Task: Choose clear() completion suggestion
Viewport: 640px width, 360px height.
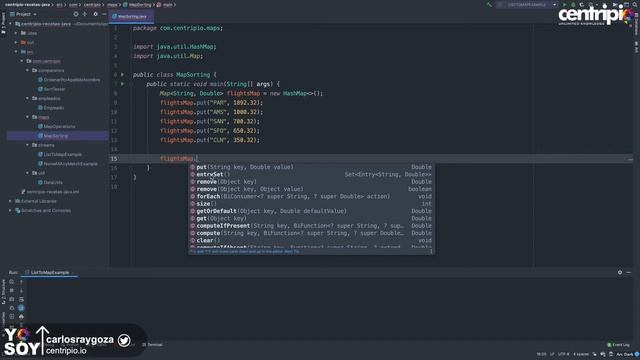Action: (311, 240)
